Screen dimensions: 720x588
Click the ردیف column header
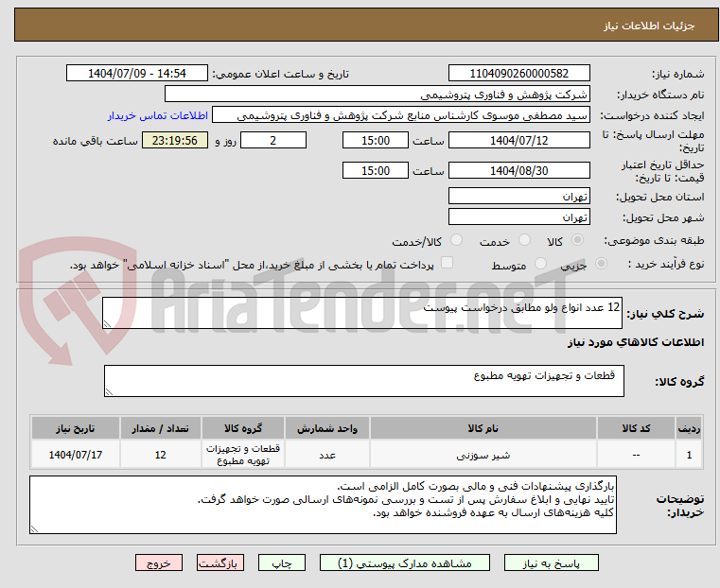point(689,428)
